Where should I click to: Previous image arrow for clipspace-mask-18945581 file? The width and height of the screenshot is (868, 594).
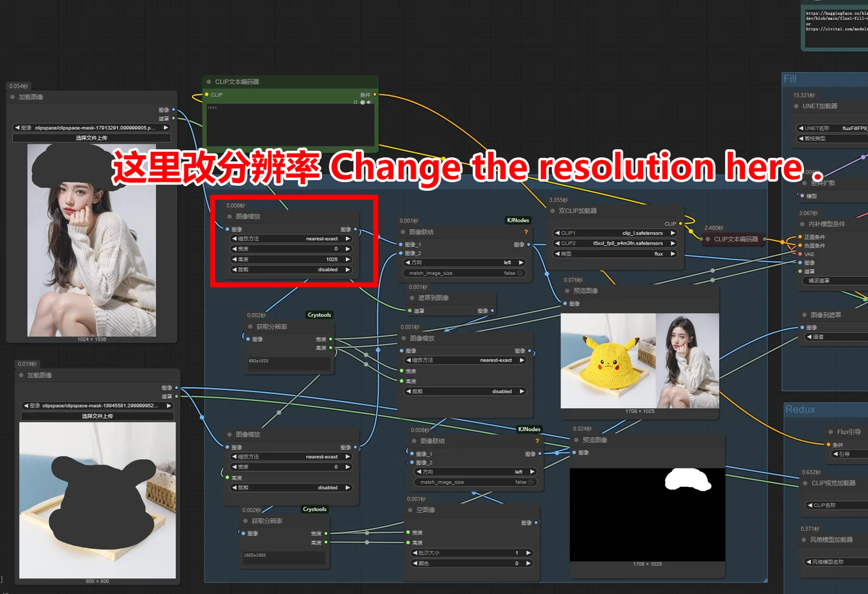pos(26,405)
